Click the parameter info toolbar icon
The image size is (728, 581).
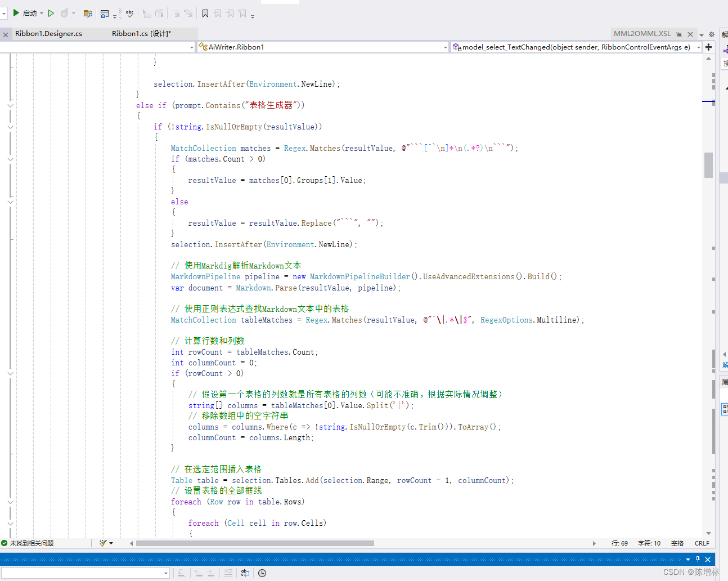[159, 14]
